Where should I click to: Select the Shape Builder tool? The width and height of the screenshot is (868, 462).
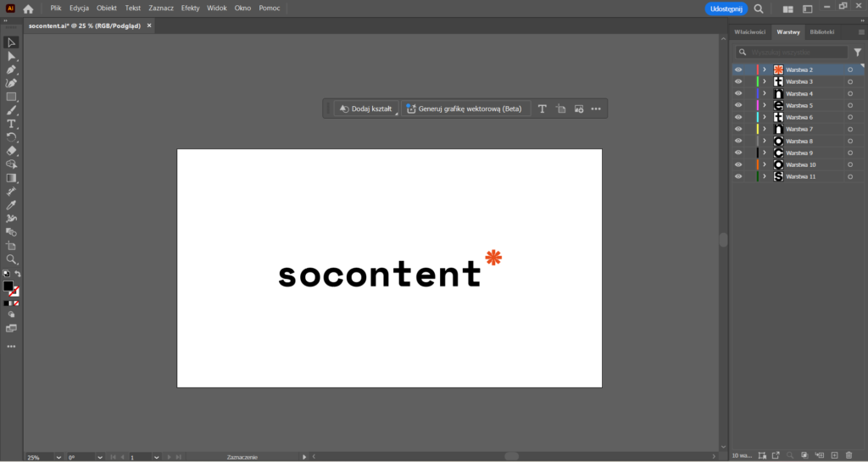(11, 164)
